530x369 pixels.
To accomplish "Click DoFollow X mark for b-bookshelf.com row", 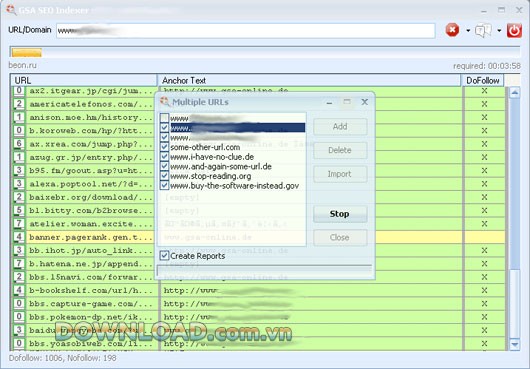I will 484,290.
